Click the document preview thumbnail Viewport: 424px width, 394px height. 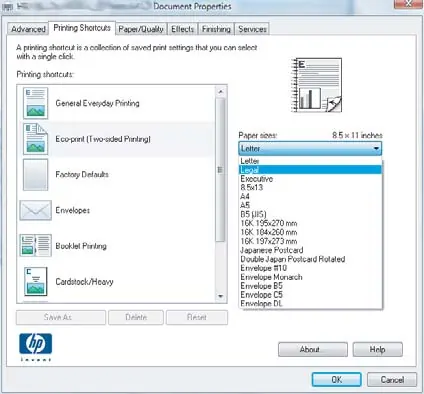click(317, 85)
